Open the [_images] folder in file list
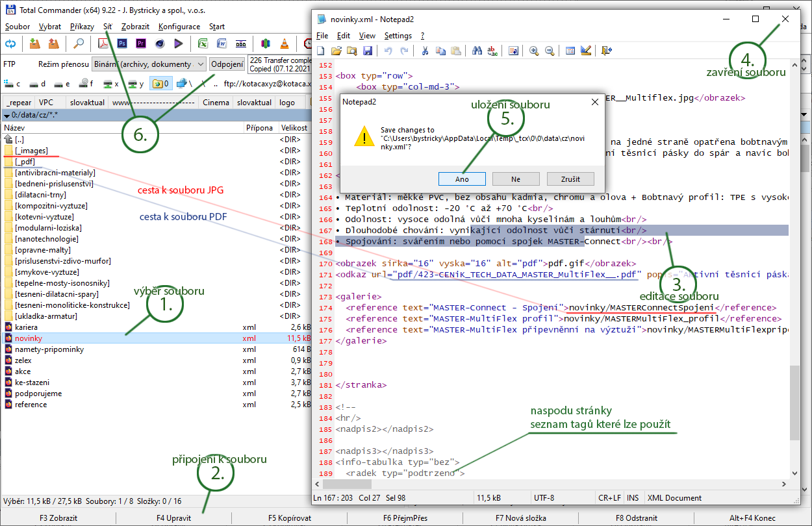 (x=31, y=151)
